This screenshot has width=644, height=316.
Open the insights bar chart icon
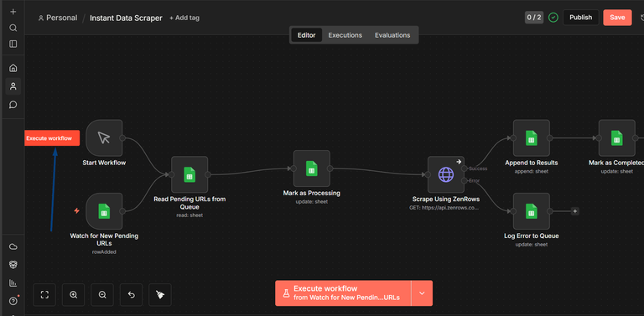(x=13, y=282)
